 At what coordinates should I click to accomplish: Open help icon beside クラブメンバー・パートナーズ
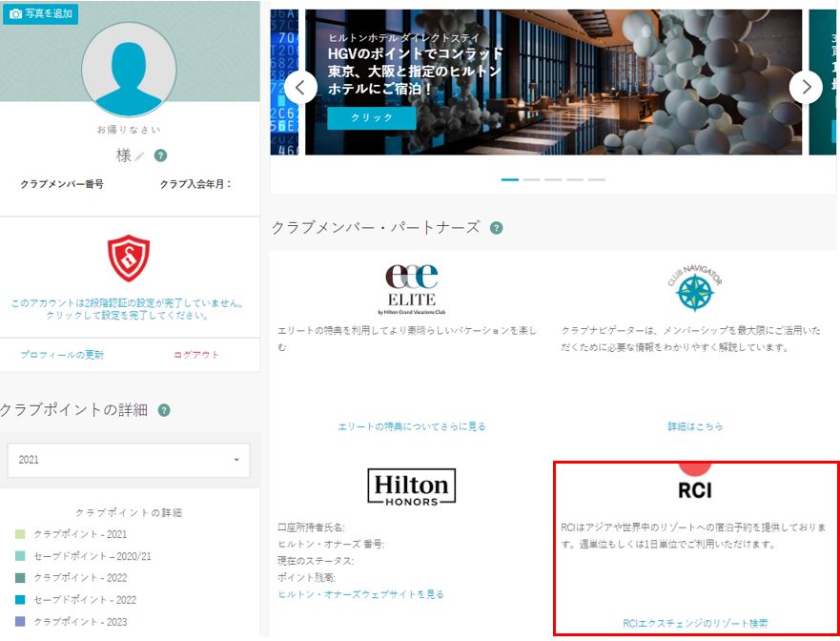(497, 228)
